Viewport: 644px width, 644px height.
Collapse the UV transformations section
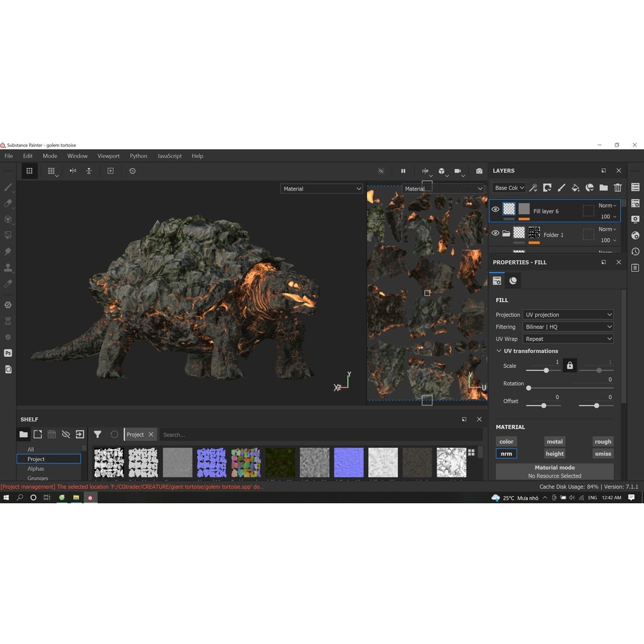click(x=499, y=351)
